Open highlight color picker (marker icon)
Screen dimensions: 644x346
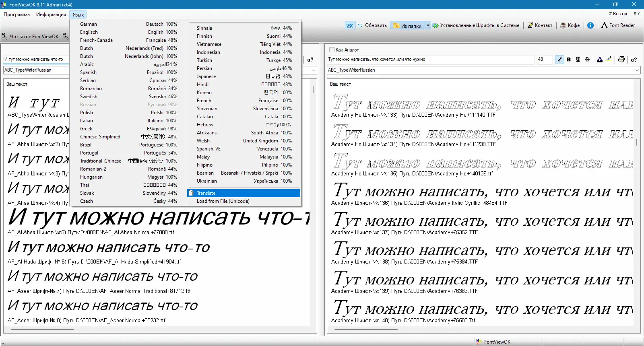609,60
